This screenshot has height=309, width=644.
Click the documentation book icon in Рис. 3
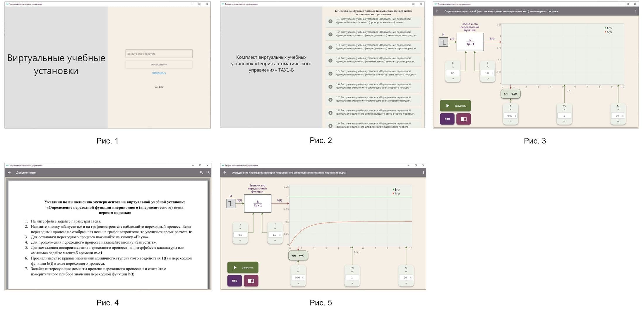click(x=463, y=119)
